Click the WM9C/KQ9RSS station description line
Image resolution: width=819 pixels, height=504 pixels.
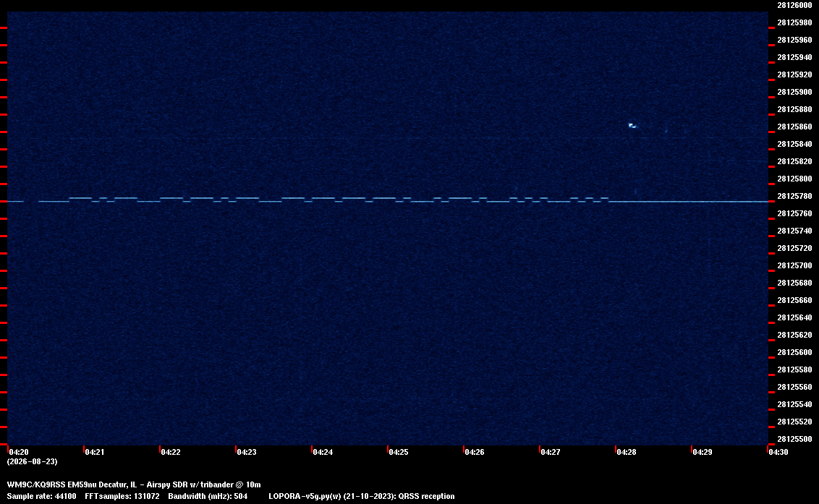tap(134, 484)
